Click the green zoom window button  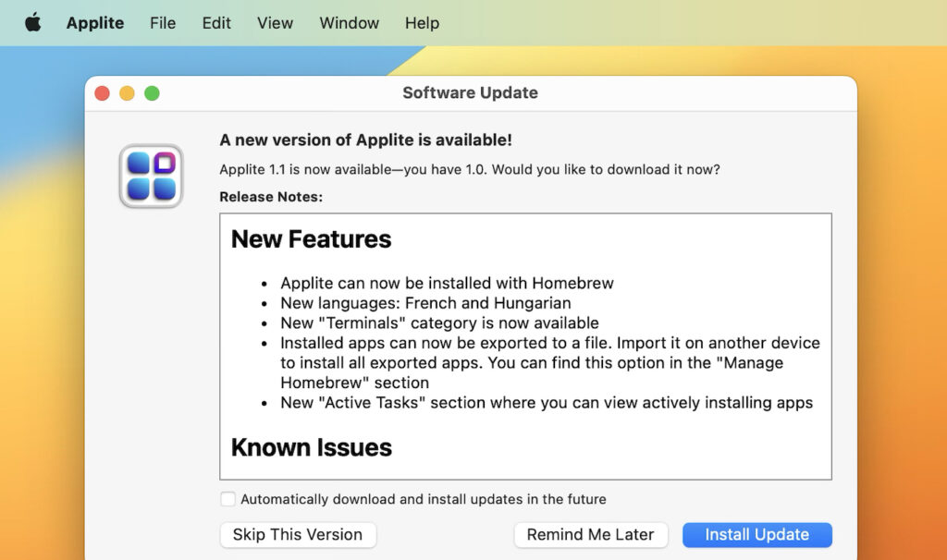coord(152,93)
